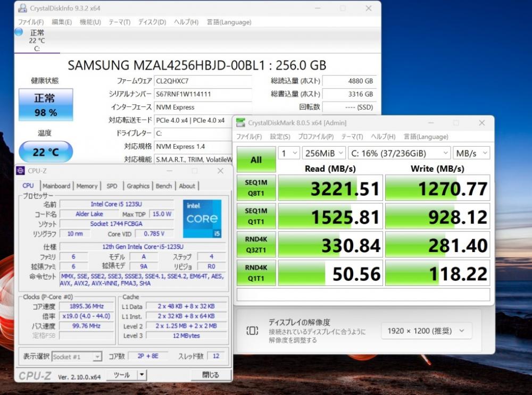The width and height of the screenshot is (532, 395).
Task: Open the ツール dropdown arrow in CPU-Z
Action: coord(142,375)
